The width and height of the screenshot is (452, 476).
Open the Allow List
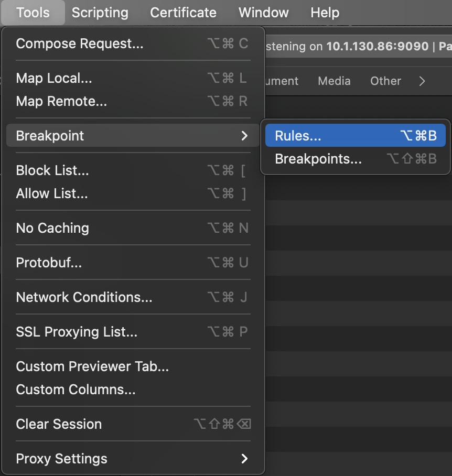(52, 193)
